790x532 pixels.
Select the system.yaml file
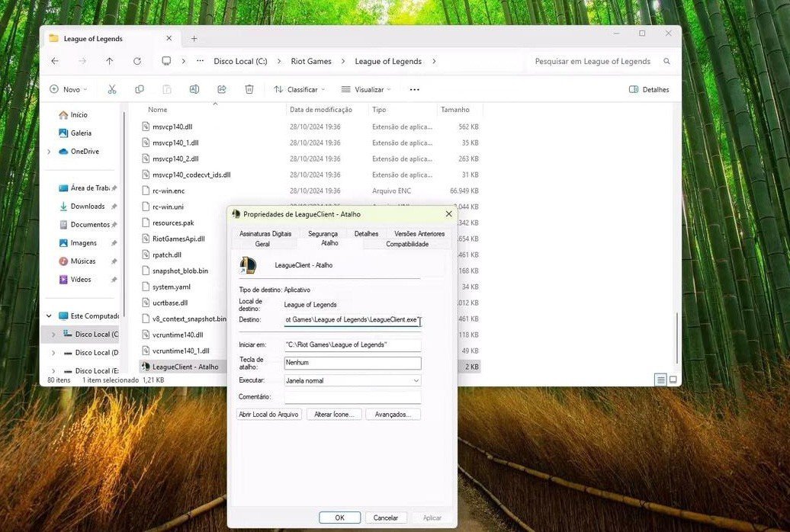pyautogui.click(x=172, y=287)
